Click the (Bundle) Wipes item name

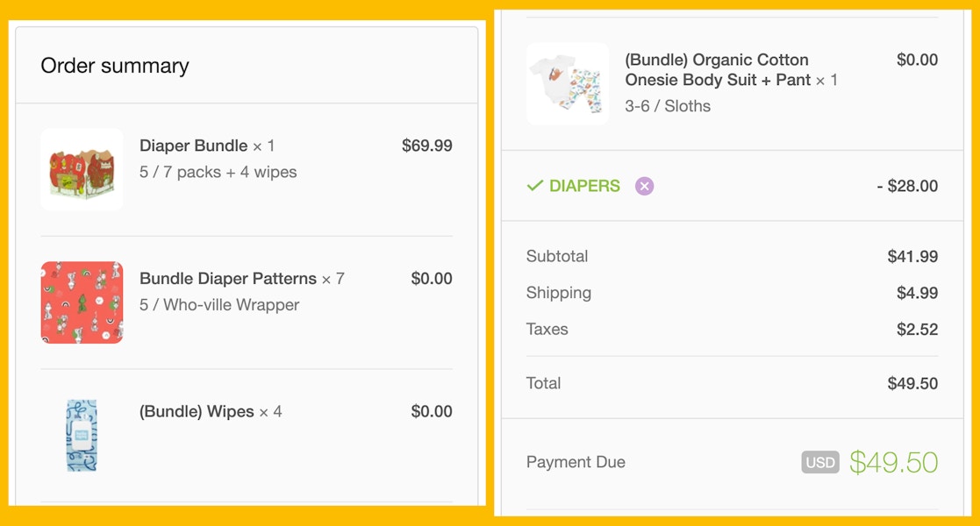click(x=197, y=411)
